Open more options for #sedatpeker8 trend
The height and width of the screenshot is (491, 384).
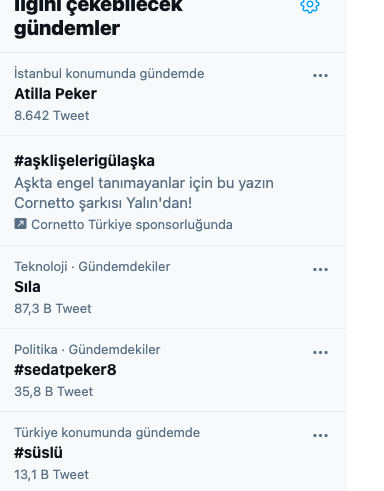(x=320, y=352)
